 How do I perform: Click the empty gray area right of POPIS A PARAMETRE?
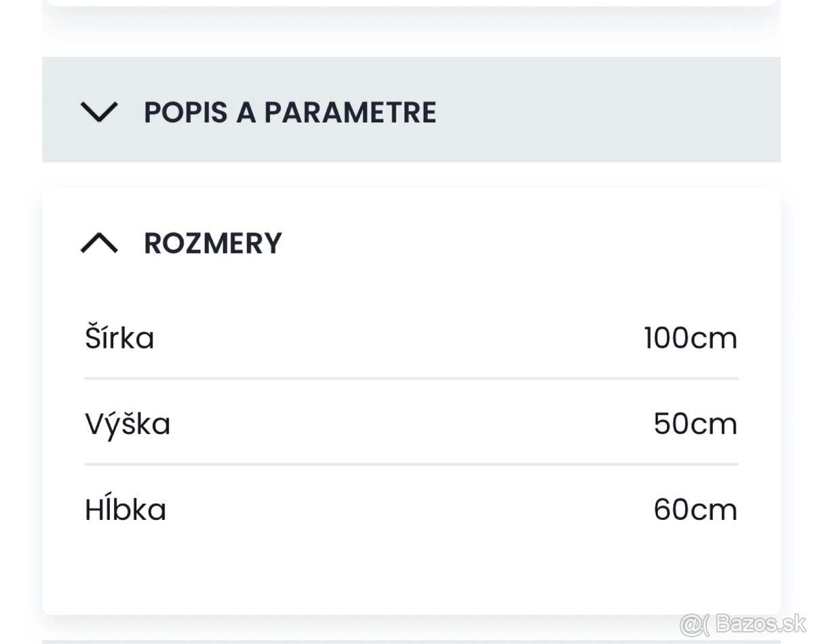610,110
